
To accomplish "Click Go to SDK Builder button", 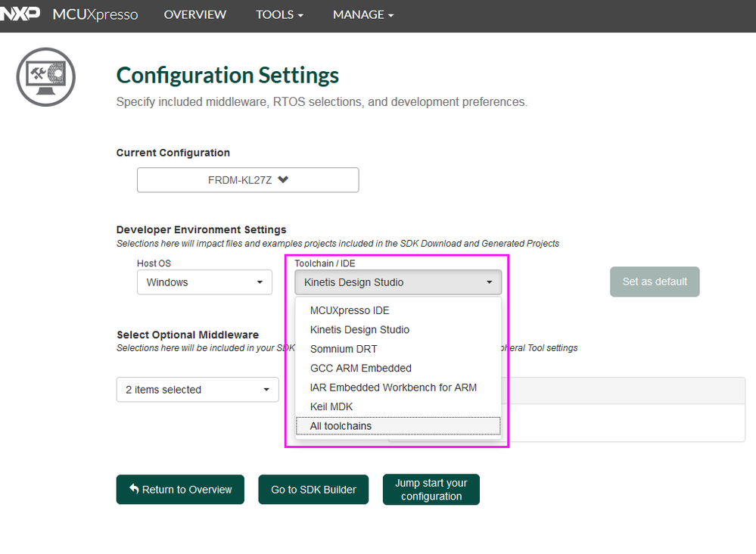I will click(x=313, y=490).
